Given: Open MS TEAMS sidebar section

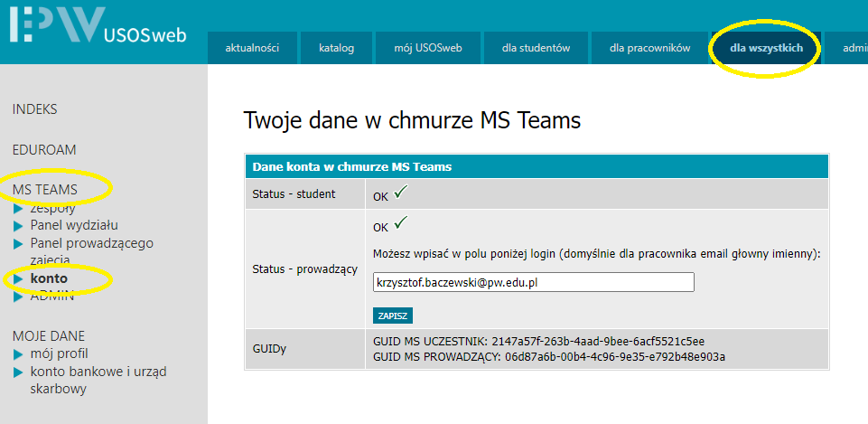Looking at the screenshot, I should pyautogui.click(x=45, y=190).
